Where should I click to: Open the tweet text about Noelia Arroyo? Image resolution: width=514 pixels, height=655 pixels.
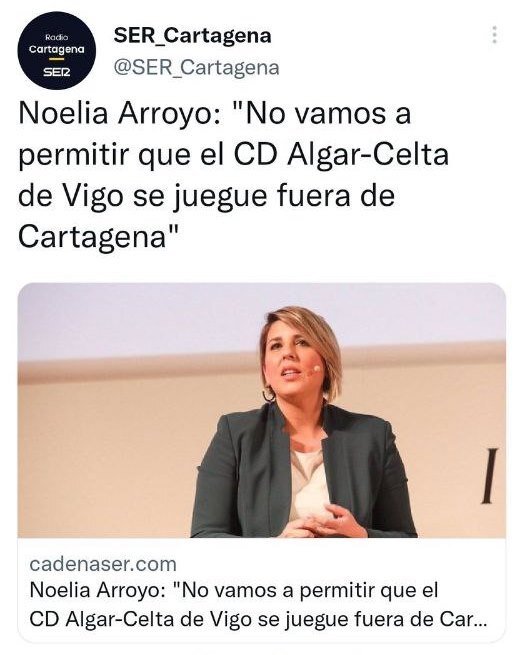pyautogui.click(x=233, y=175)
